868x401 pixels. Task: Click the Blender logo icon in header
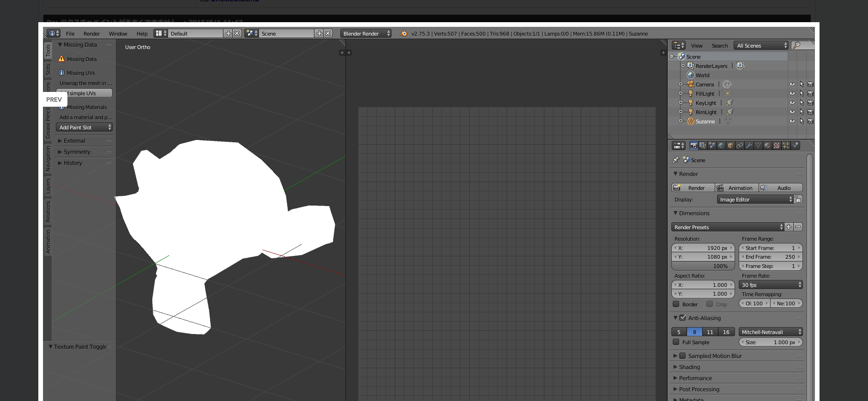pyautogui.click(x=404, y=33)
